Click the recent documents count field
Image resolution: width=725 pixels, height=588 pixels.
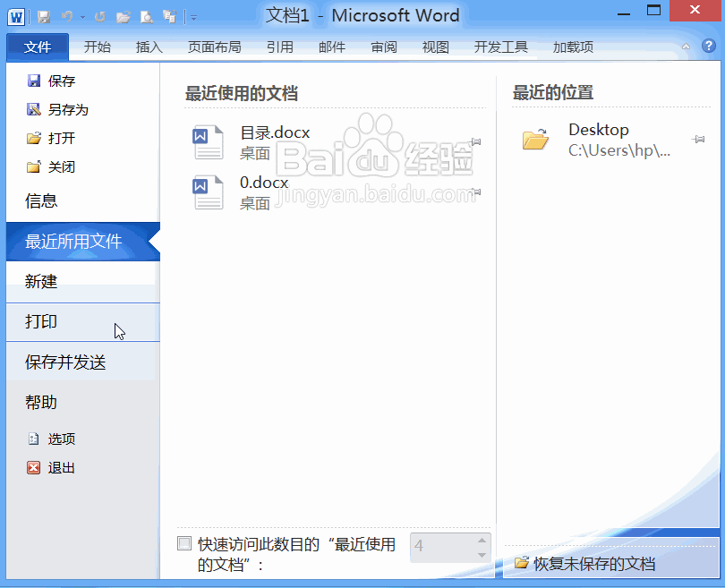click(441, 548)
